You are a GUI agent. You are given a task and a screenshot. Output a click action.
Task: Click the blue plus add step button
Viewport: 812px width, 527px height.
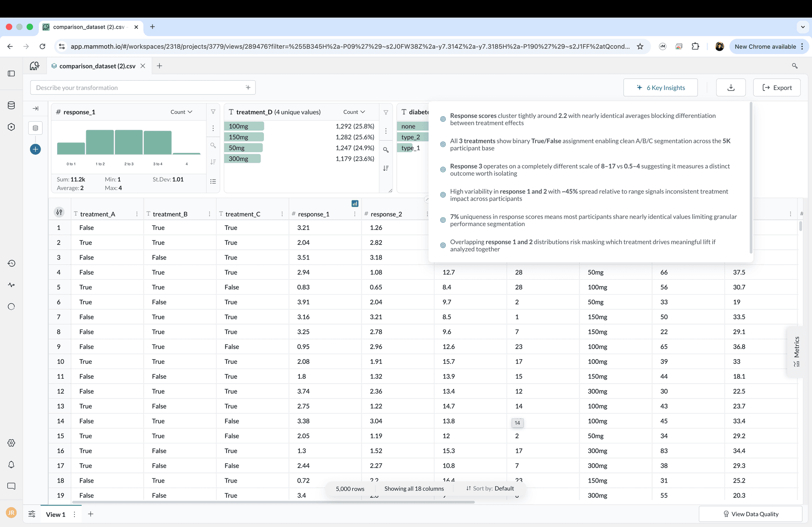(36, 149)
